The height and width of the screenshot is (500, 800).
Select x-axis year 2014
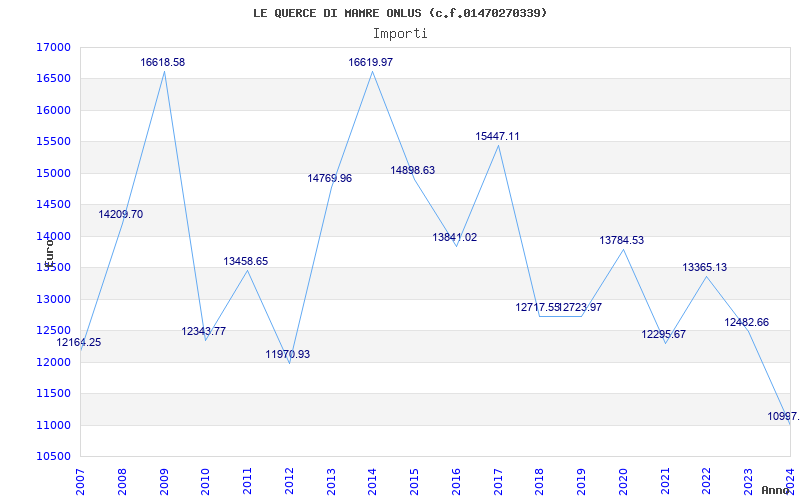[x=372, y=482]
